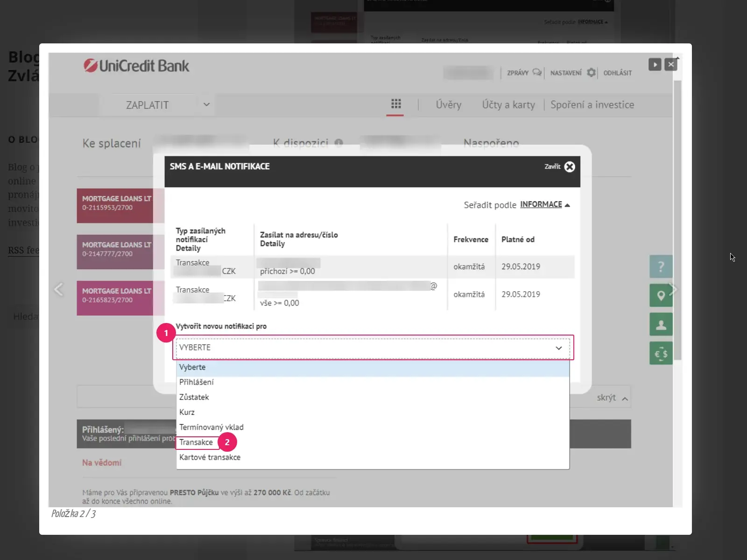The width and height of the screenshot is (747, 560).
Task: Open the currency exchange side icon
Action: coord(661,353)
